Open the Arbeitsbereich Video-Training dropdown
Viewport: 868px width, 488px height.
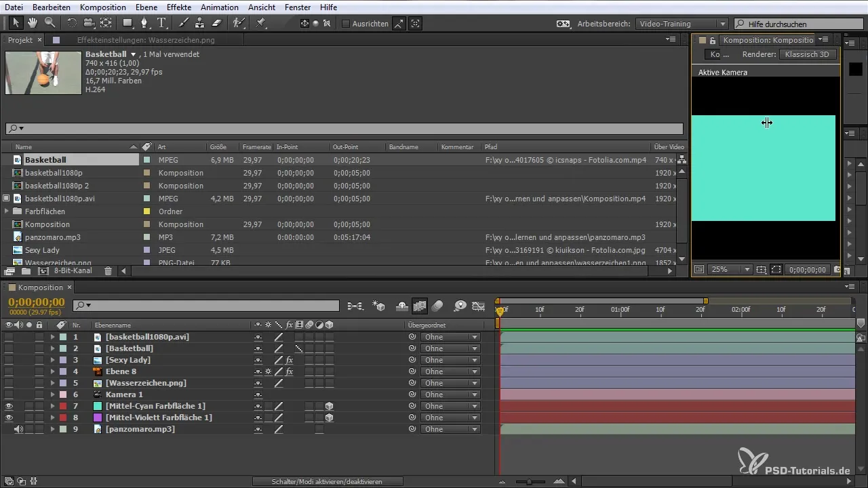click(x=682, y=24)
